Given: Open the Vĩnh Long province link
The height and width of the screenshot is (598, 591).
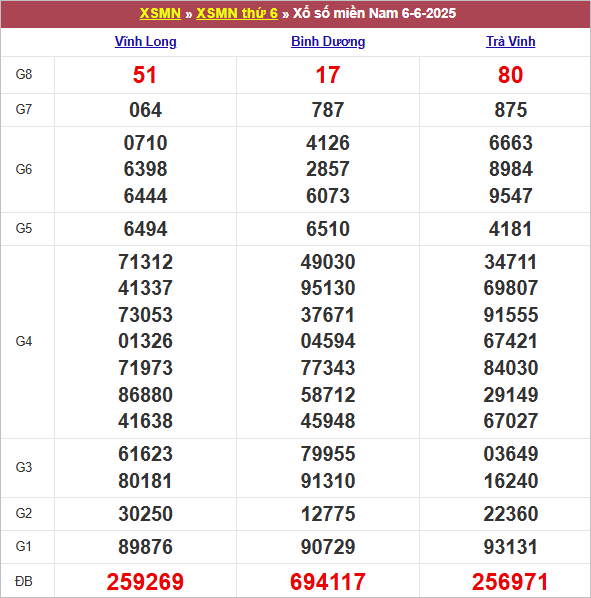Looking at the screenshot, I should [146, 42].
